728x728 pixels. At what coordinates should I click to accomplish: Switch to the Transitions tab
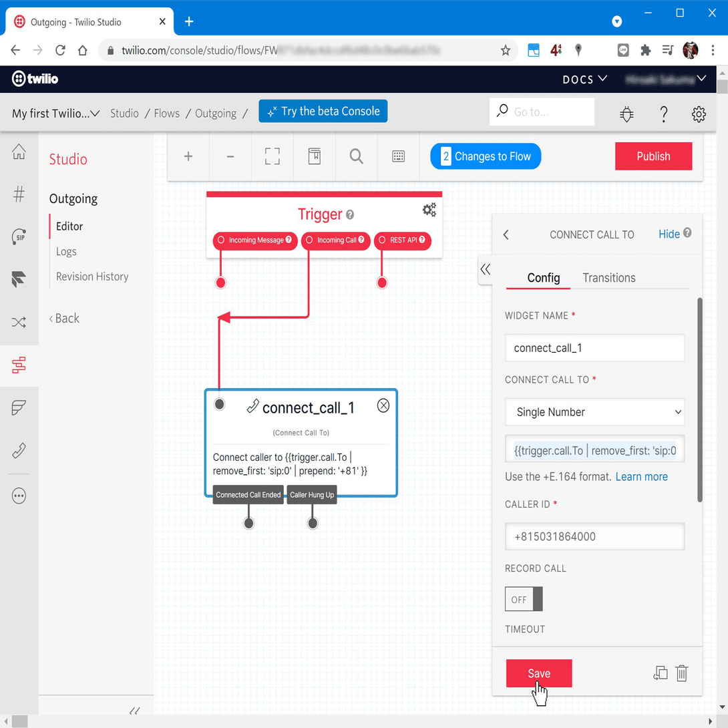pyautogui.click(x=608, y=278)
